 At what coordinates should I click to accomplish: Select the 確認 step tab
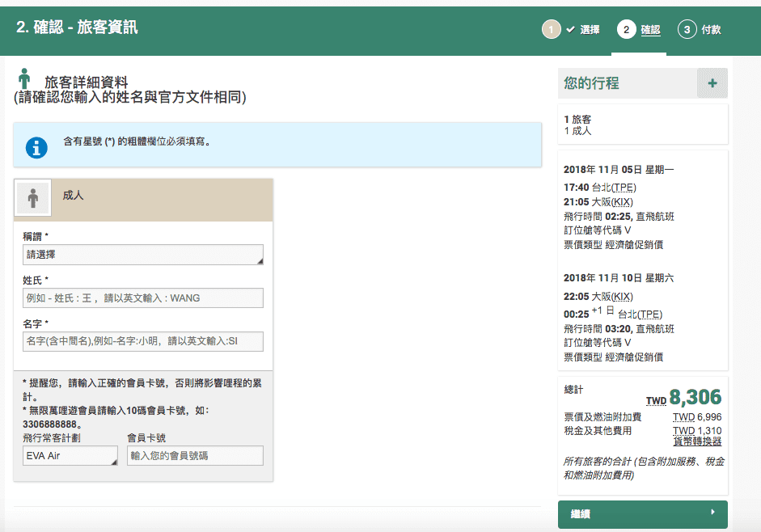[650, 30]
